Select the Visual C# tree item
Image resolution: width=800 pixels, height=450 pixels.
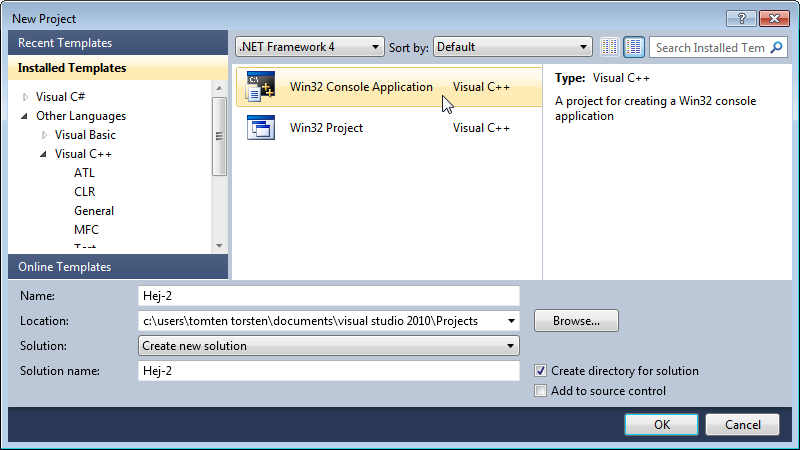point(60,96)
